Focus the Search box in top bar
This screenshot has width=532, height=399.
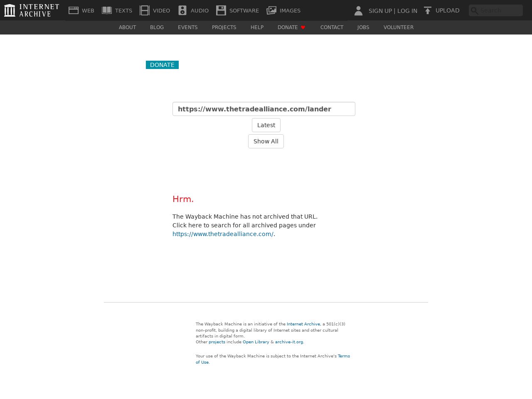coord(500,10)
